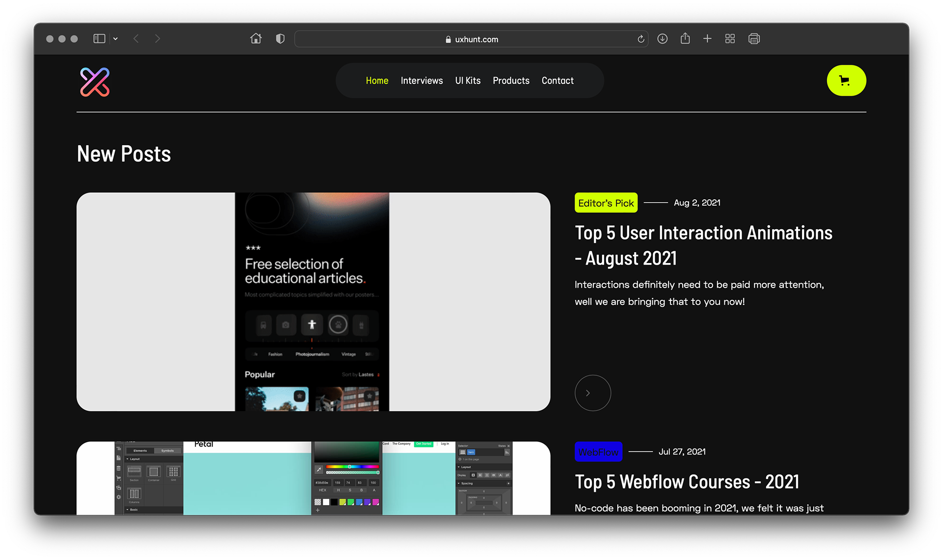Open the educational articles post thumbnail
The image size is (943, 560).
[x=313, y=302]
